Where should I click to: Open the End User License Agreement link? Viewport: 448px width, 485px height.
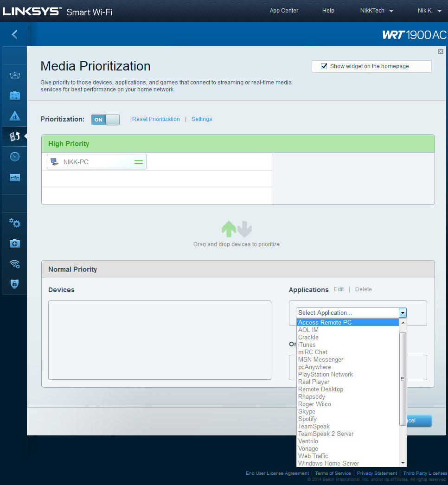tap(277, 473)
